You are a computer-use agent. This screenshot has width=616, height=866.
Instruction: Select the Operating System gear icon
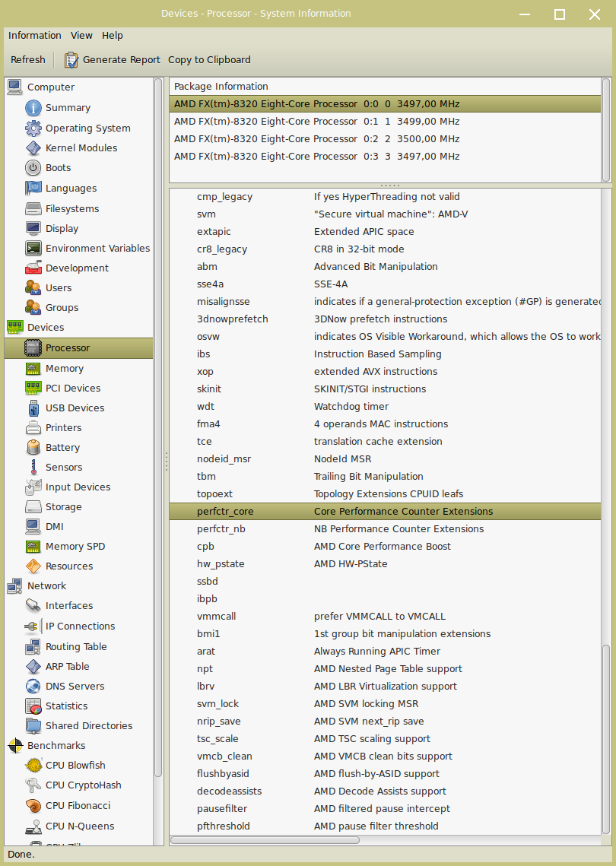(33, 128)
